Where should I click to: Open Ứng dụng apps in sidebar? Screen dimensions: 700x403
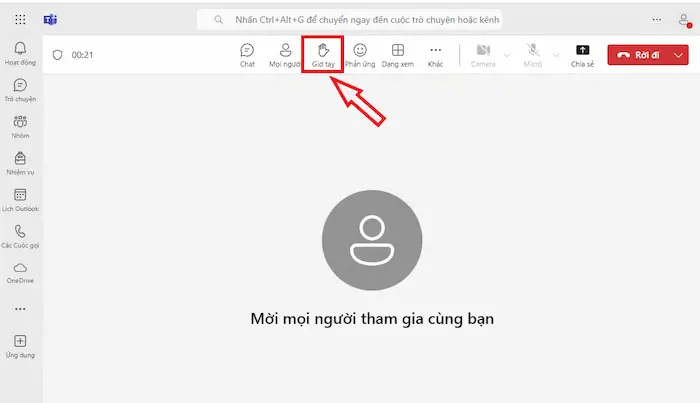tap(20, 346)
